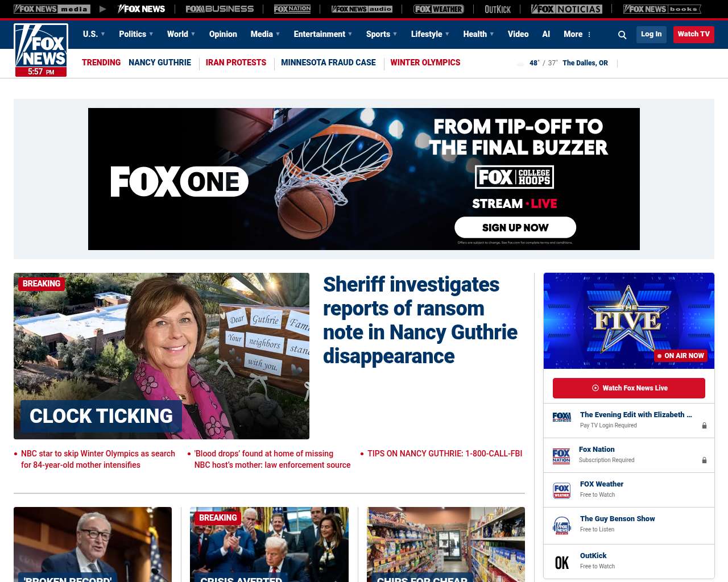The height and width of the screenshot is (582, 728).
Task: Open the Iran Protests trending link
Action: (236, 63)
